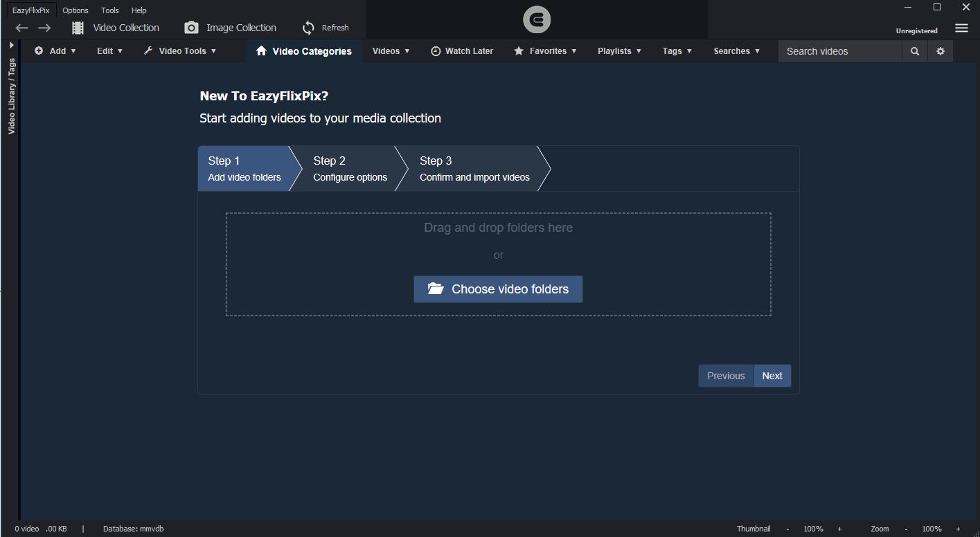Click the magnifier search icon
The width and height of the screenshot is (980, 537).
click(x=915, y=51)
